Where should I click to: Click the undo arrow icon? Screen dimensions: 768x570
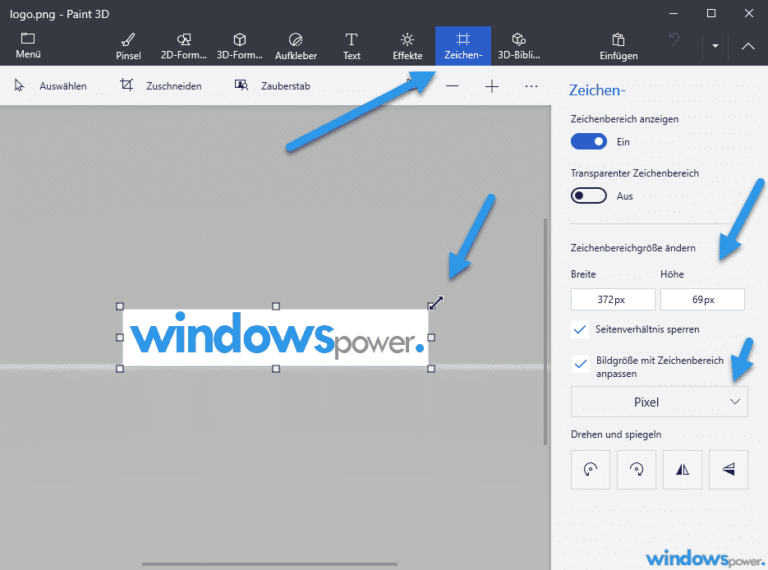click(674, 39)
